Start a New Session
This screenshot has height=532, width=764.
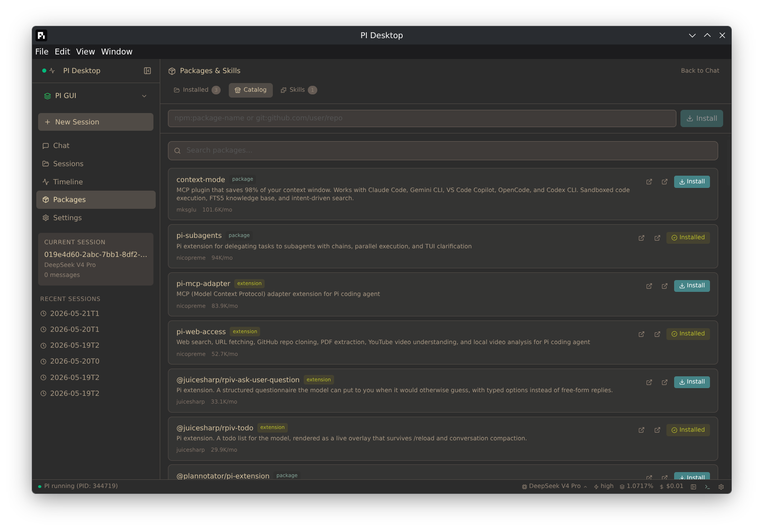click(96, 122)
